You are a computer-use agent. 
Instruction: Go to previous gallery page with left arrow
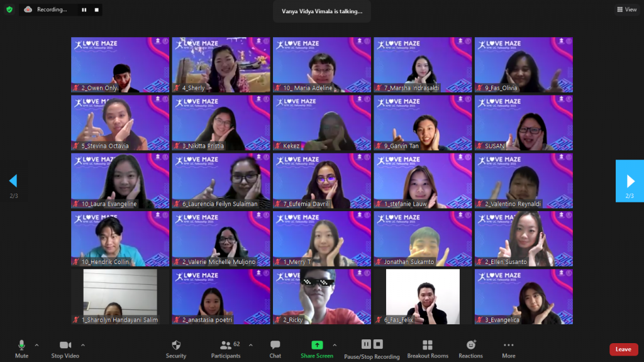13,181
